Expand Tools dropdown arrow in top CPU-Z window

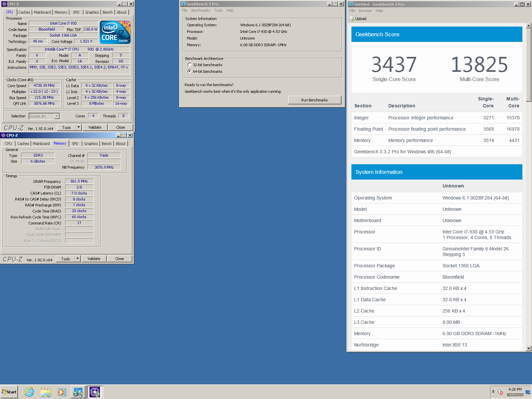(78, 127)
